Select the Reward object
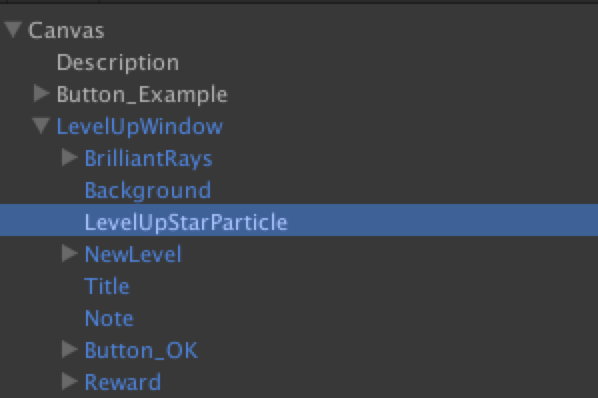Viewport: 598px width, 398px height. click(123, 382)
